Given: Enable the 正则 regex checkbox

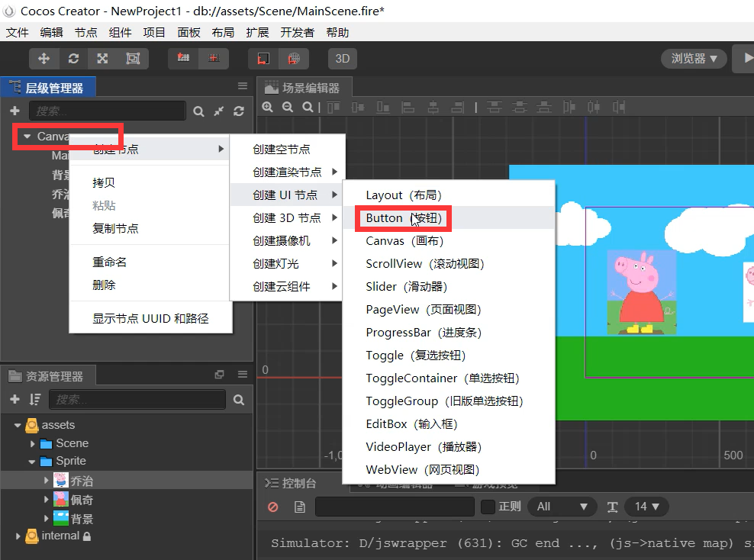Looking at the screenshot, I should tap(488, 507).
